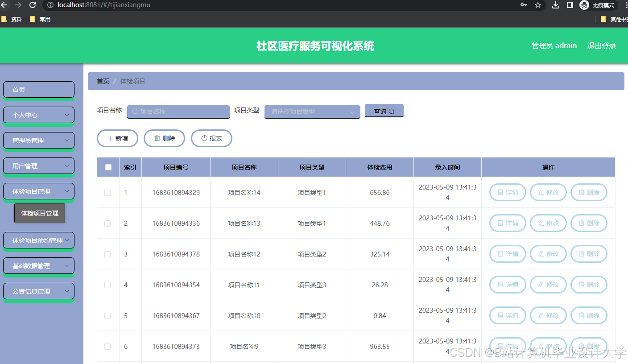Check the row 2 checkbox
The image size is (628, 364).
point(107,223)
